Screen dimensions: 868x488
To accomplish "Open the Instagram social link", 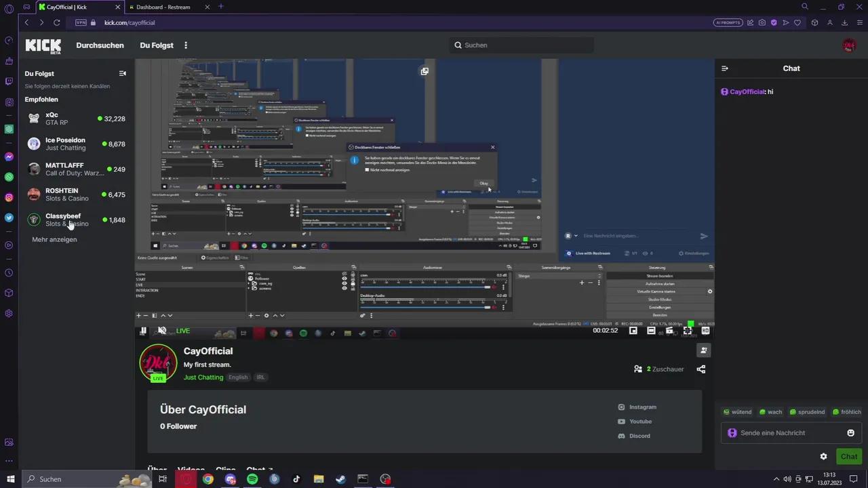I will (642, 407).
